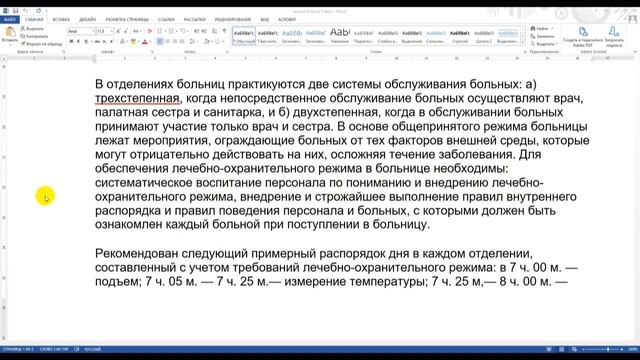Justify text alignment
The height and width of the screenshot is (360, 640).
pos(182,42)
